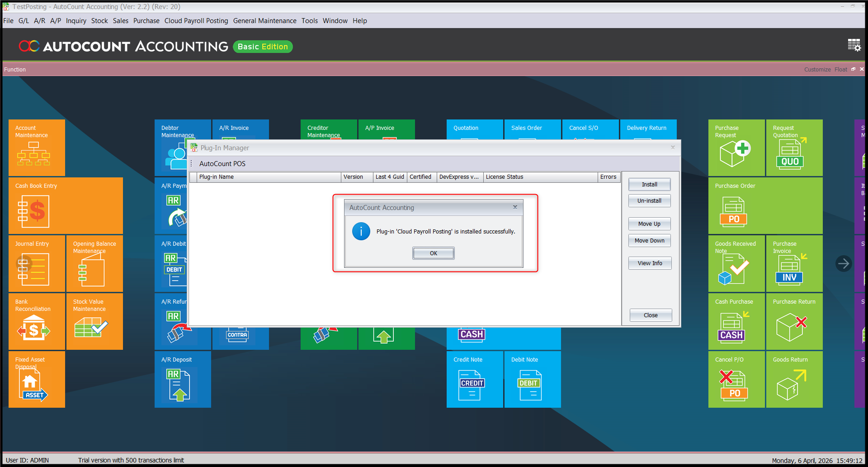Open the G/L menu
This screenshot has width=868, height=467.
coord(24,21)
